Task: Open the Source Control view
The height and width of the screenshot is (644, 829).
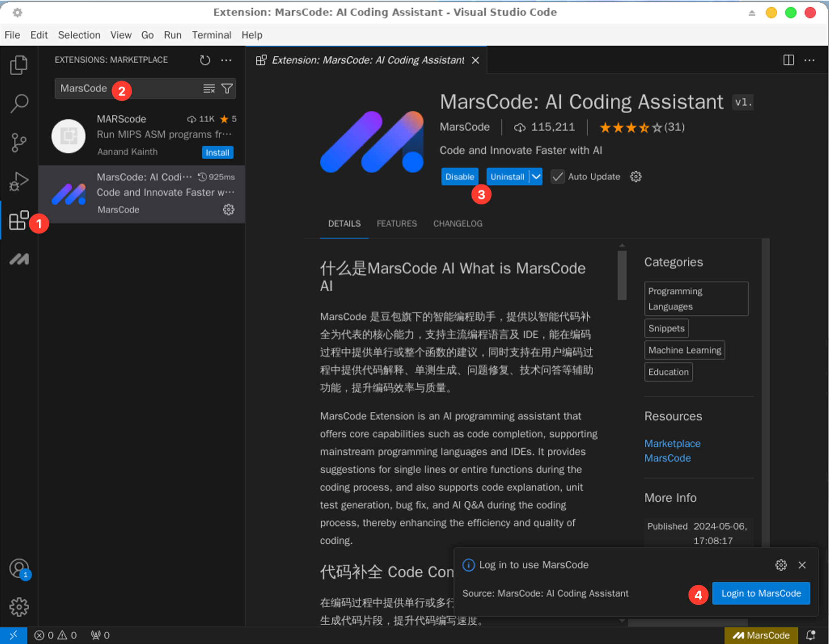Action: point(18,142)
